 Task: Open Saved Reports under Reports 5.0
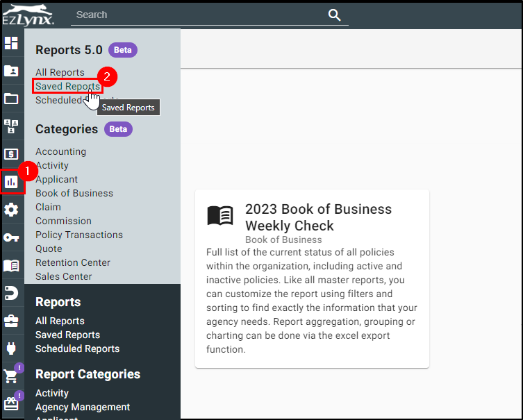[67, 86]
